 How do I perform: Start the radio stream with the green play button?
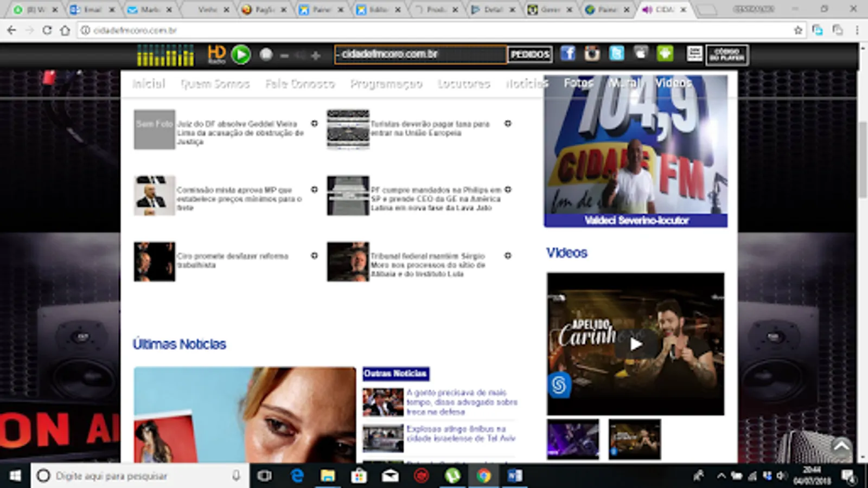[241, 54]
